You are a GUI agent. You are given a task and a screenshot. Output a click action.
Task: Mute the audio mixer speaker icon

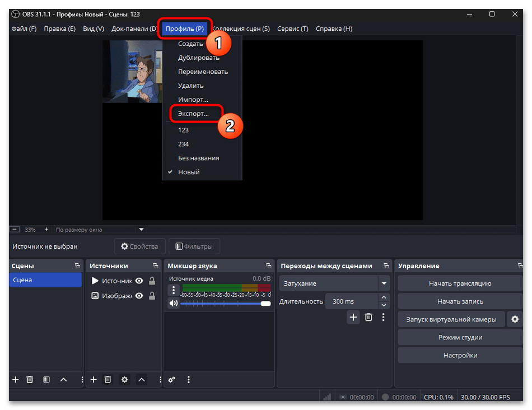pyautogui.click(x=174, y=303)
